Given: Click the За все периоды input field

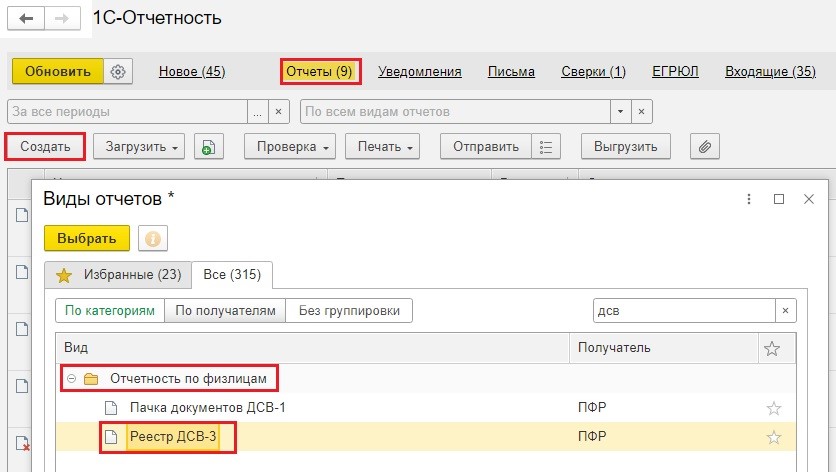Looking at the screenshot, I should [x=127, y=112].
